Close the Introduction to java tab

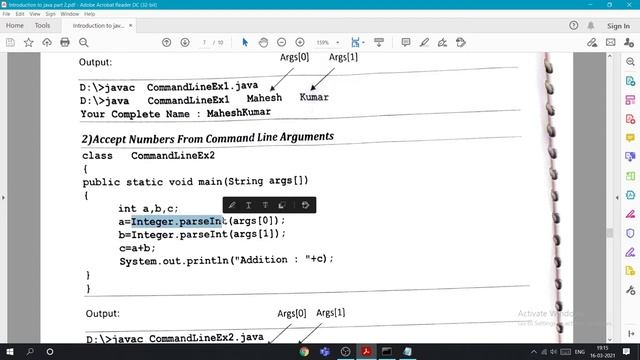point(131,25)
